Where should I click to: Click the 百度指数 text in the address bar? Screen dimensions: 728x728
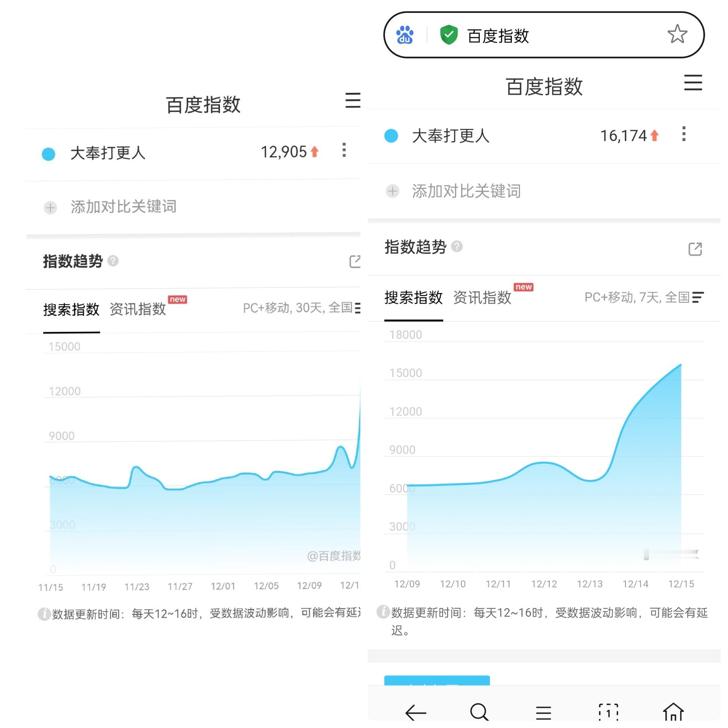(498, 36)
